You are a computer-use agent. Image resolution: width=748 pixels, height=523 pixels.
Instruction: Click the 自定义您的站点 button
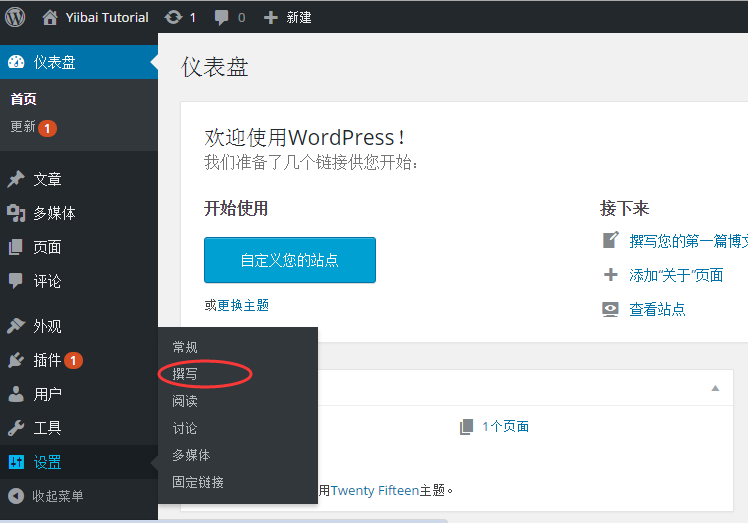[x=290, y=260]
